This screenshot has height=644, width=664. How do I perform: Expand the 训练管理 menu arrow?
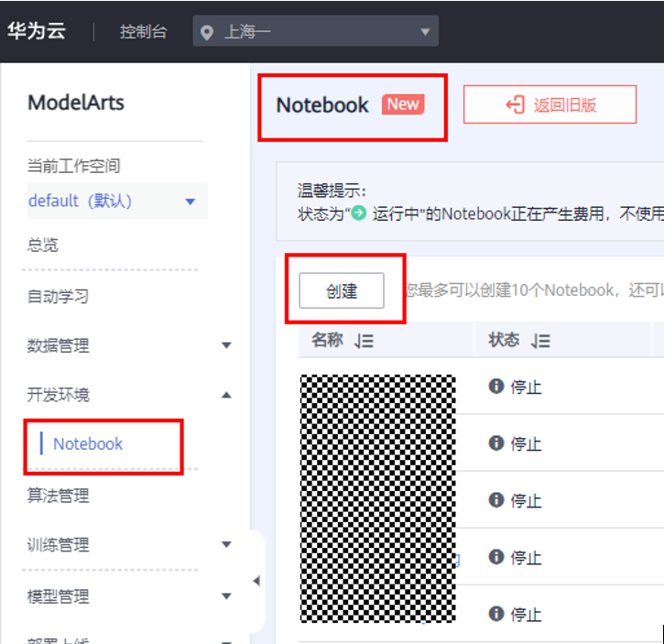(226, 544)
